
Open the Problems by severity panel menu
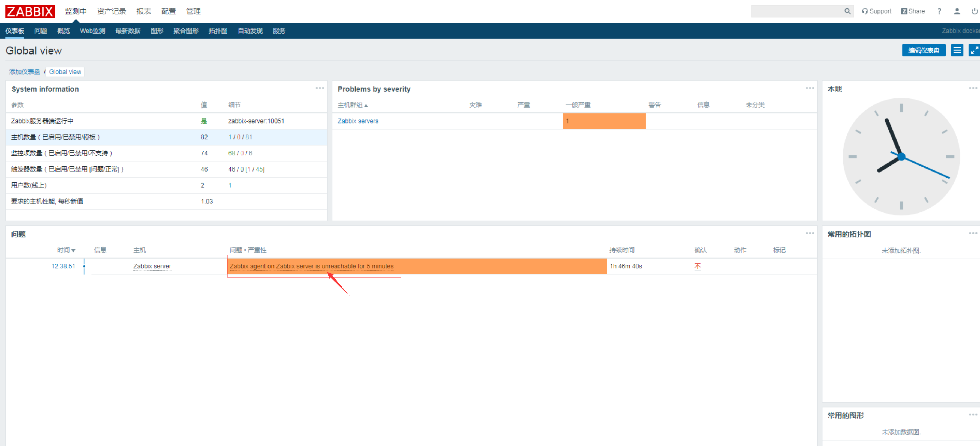[x=810, y=88]
